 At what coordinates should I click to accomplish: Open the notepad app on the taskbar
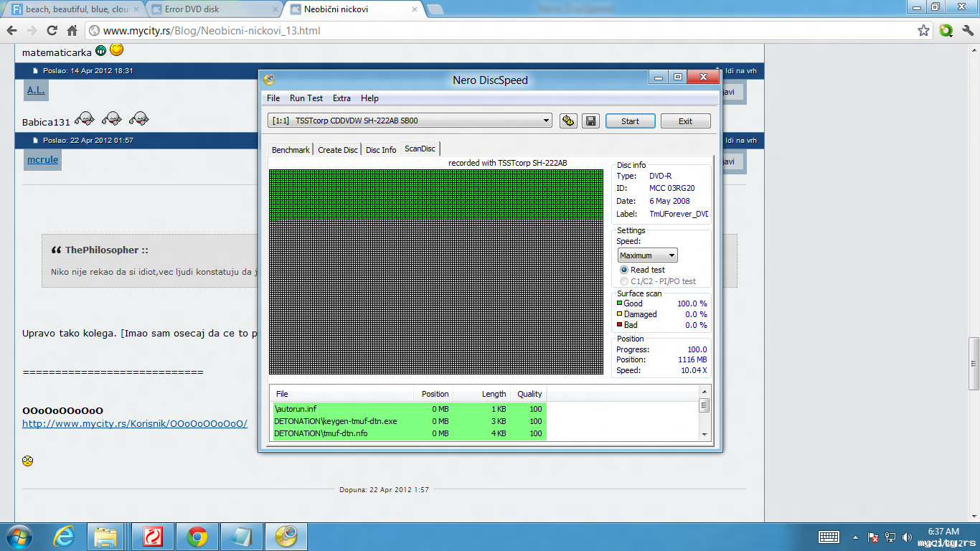pos(241,537)
